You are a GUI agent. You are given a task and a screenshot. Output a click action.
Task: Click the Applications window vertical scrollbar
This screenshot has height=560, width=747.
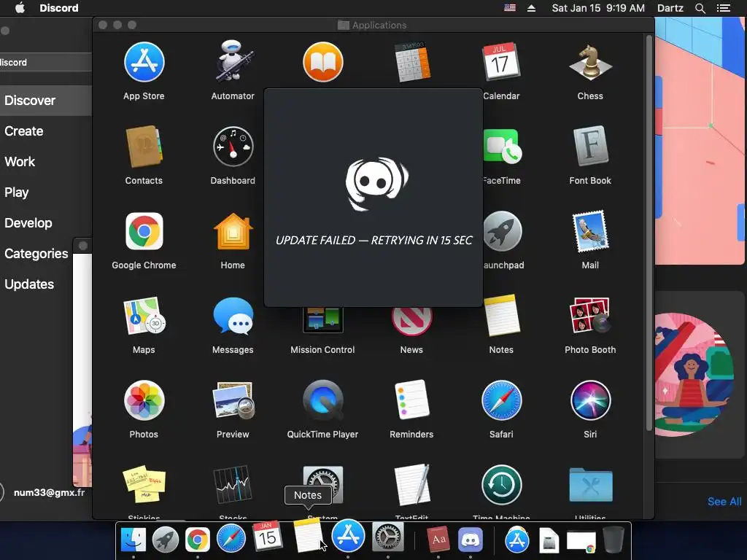[x=649, y=233]
